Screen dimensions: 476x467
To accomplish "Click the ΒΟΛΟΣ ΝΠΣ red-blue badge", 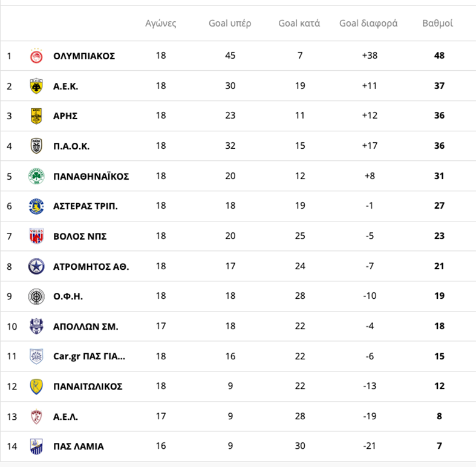I will point(37,236).
